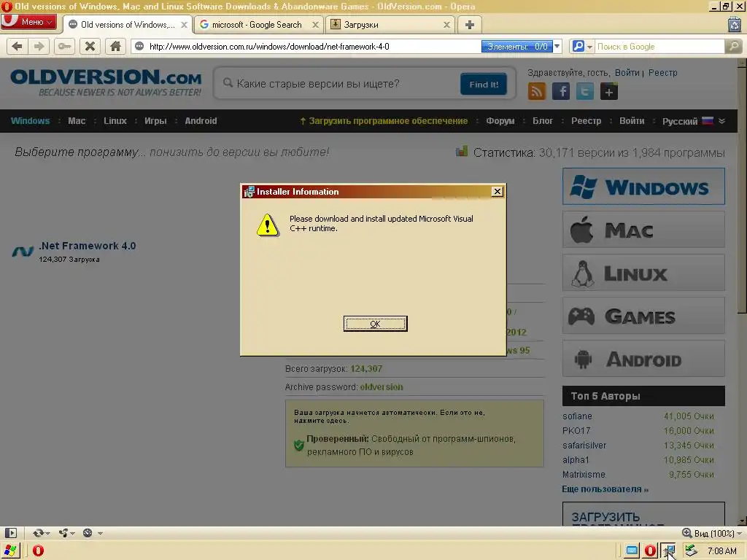Click the search magnifier go button

(x=734, y=46)
